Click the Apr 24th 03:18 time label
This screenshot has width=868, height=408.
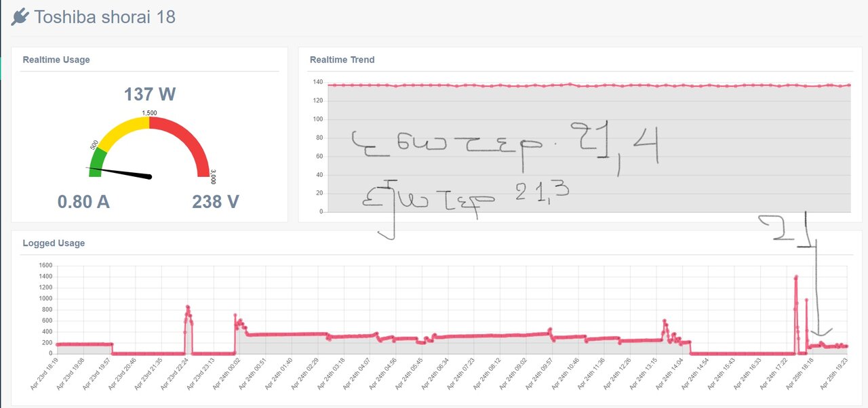tap(331, 373)
